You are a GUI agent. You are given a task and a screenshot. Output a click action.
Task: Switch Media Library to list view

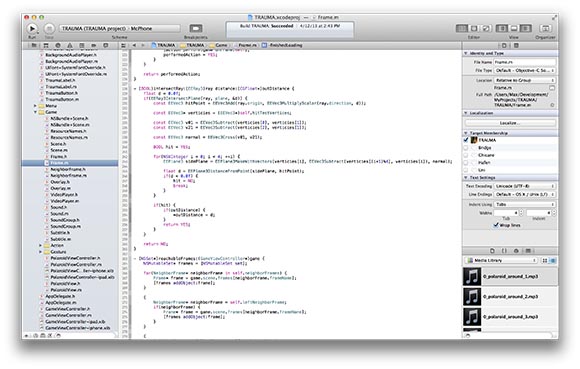point(553,260)
